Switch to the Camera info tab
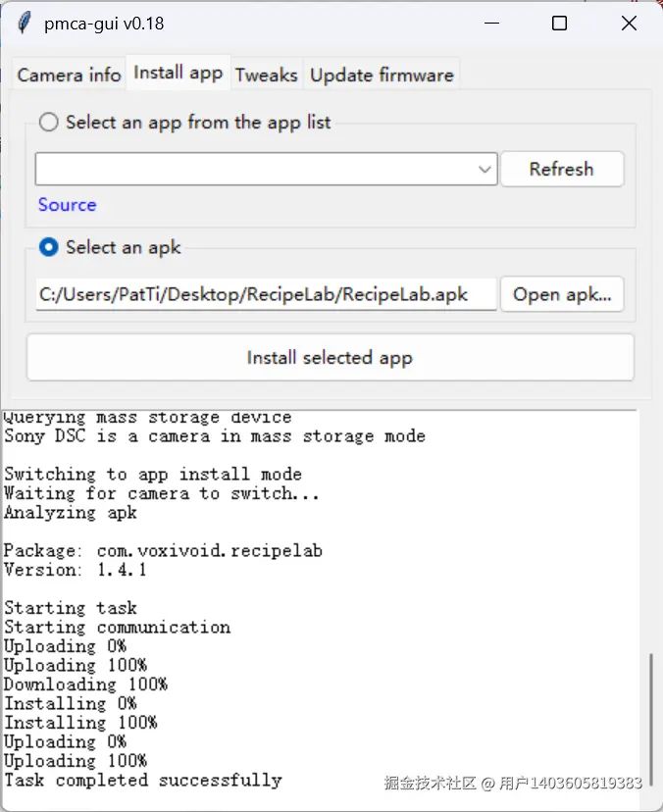The width and height of the screenshot is (663, 812). 69,76
